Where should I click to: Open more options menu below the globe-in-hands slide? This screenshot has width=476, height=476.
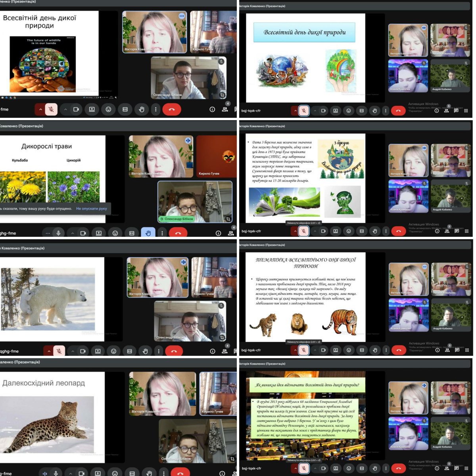[x=156, y=109]
